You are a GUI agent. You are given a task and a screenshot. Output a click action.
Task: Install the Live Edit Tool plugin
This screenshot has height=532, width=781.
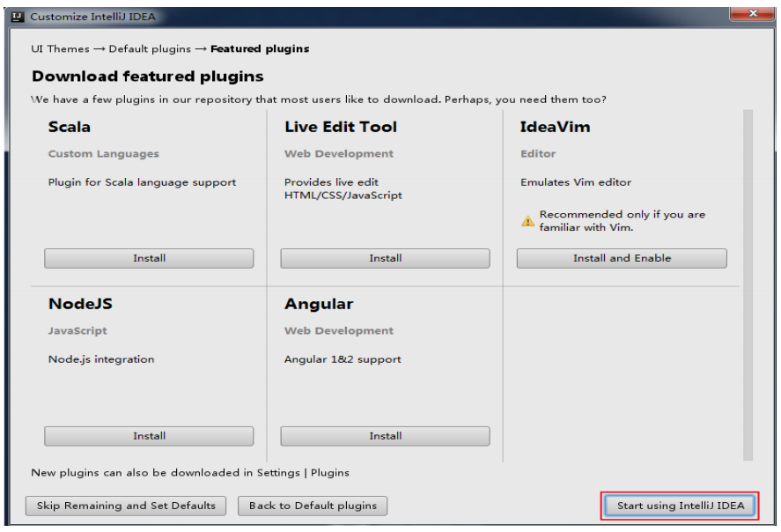pos(385,258)
